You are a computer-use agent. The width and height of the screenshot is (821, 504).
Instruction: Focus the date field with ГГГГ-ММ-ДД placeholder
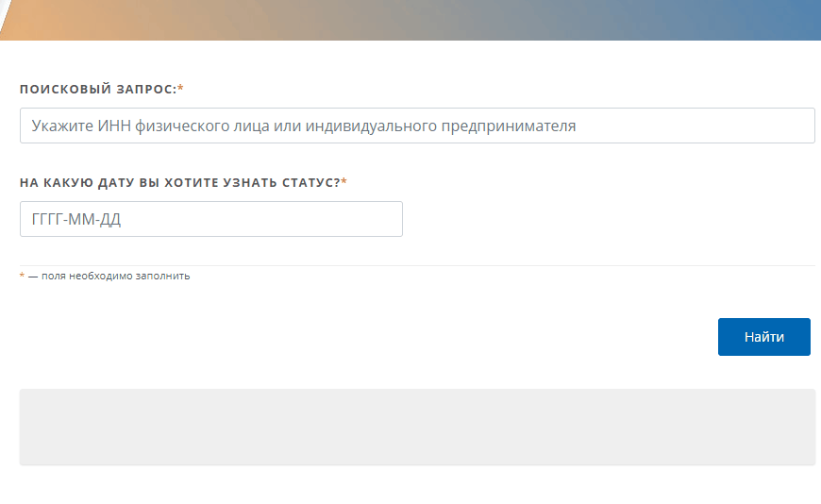(x=210, y=219)
